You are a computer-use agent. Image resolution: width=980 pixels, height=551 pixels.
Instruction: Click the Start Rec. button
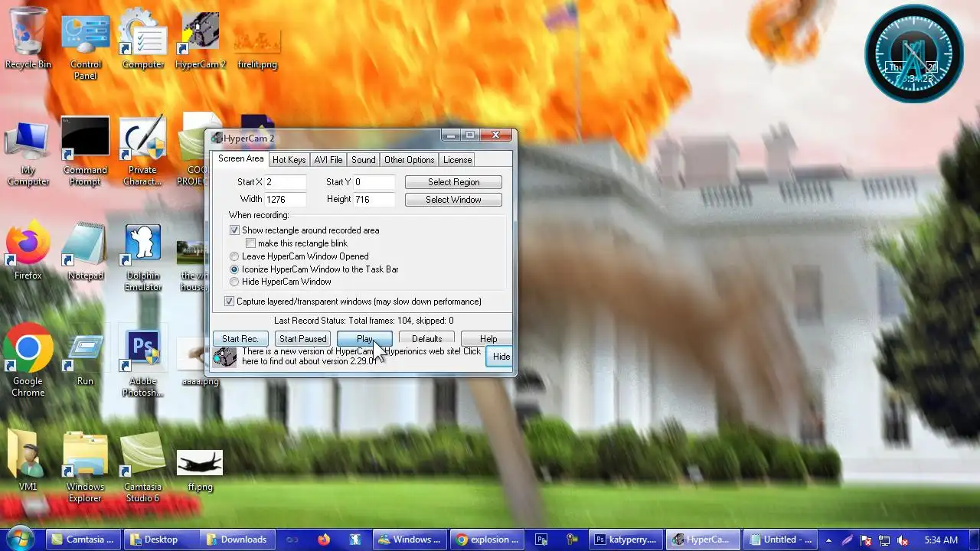click(240, 339)
